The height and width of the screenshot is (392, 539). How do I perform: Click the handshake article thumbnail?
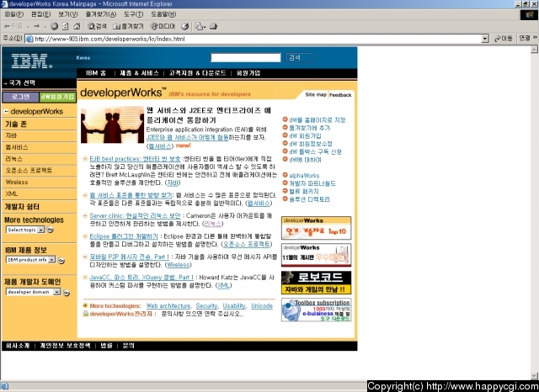pyautogui.click(x=112, y=124)
